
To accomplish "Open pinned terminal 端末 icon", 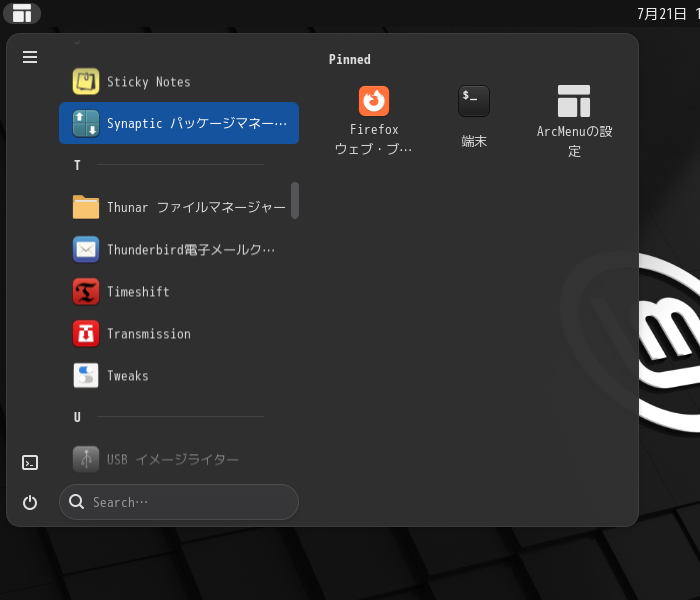I will pos(474,101).
